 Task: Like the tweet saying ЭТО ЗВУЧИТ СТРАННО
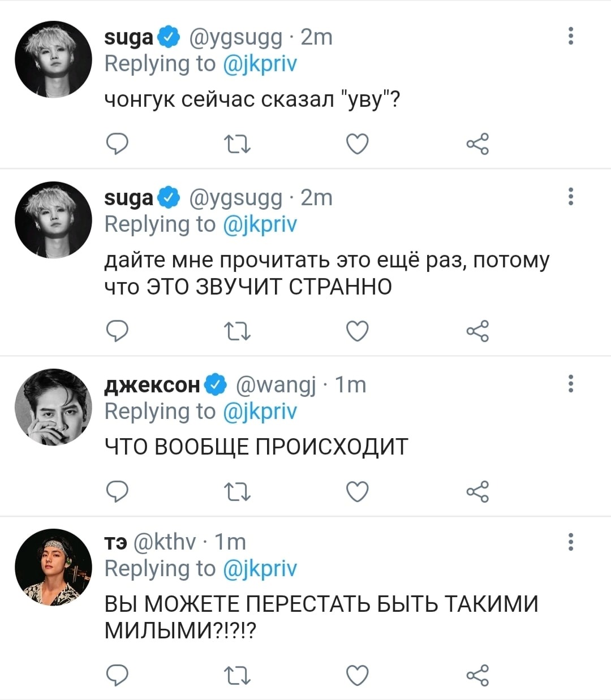click(358, 331)
